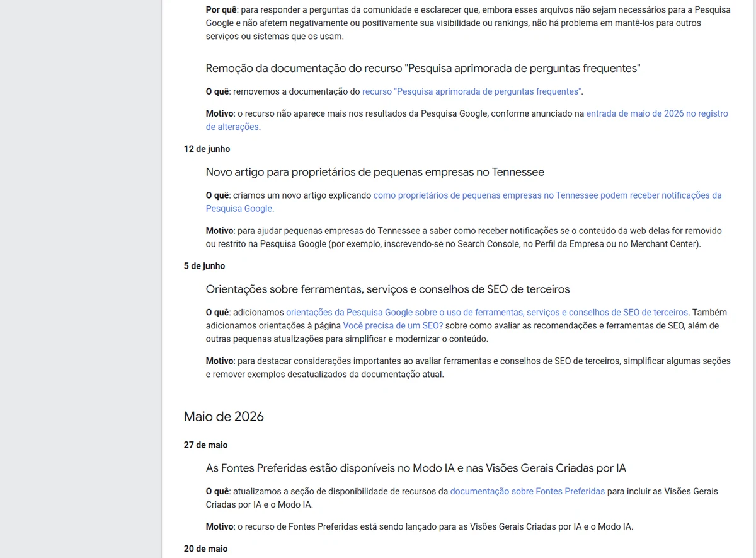756x558 pixels.
Task: Select the "Por quê" paragraph at the top
Action: point(468,23)
